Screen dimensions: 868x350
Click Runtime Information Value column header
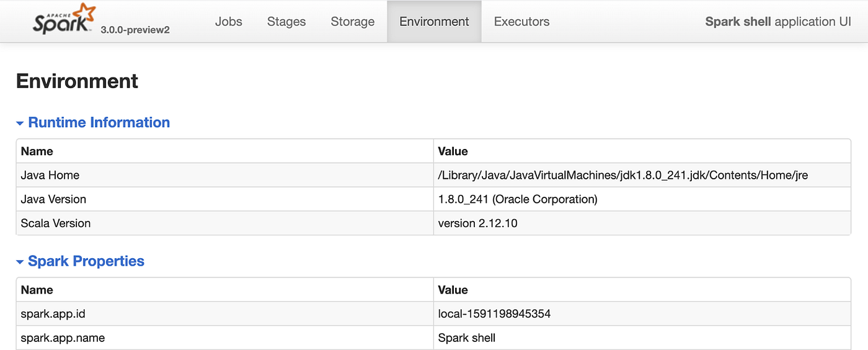click(453, 151)
